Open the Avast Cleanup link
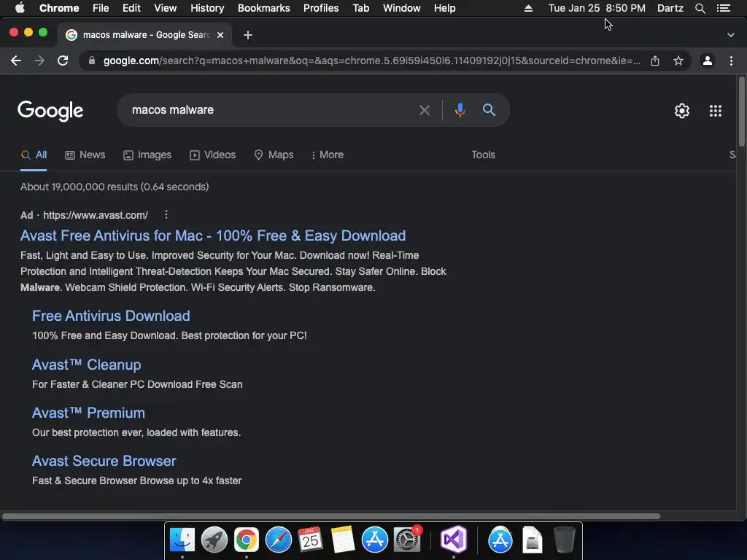Viewport: 747px width, 560px height. pos(86,365)
